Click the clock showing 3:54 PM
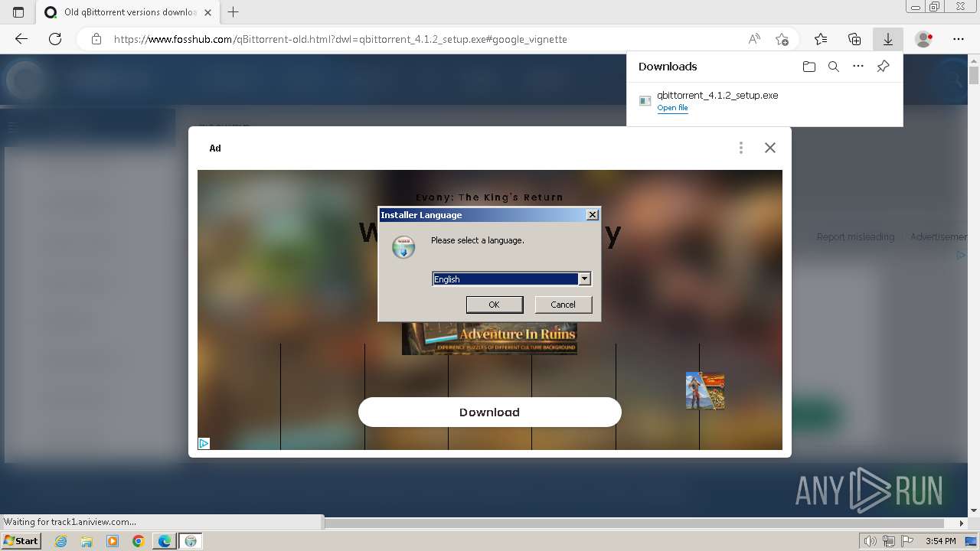The image size is (980, 551). [x=940, y=541]
